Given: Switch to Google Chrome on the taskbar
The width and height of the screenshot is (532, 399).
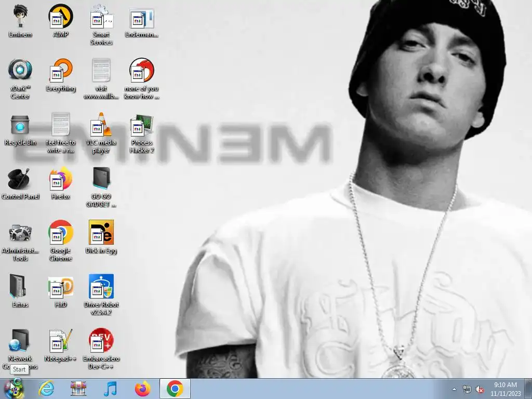Looking at the screenshot, I should (x=175, y=389).
